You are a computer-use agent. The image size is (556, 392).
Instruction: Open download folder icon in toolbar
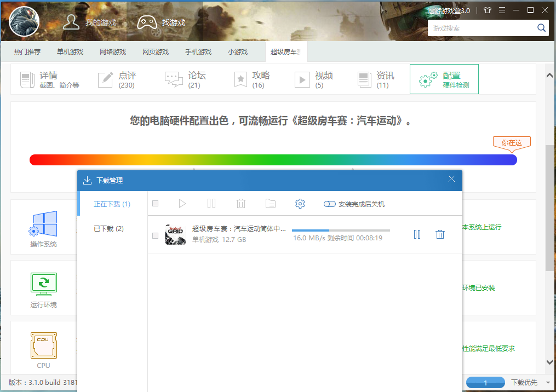point(271,204)
